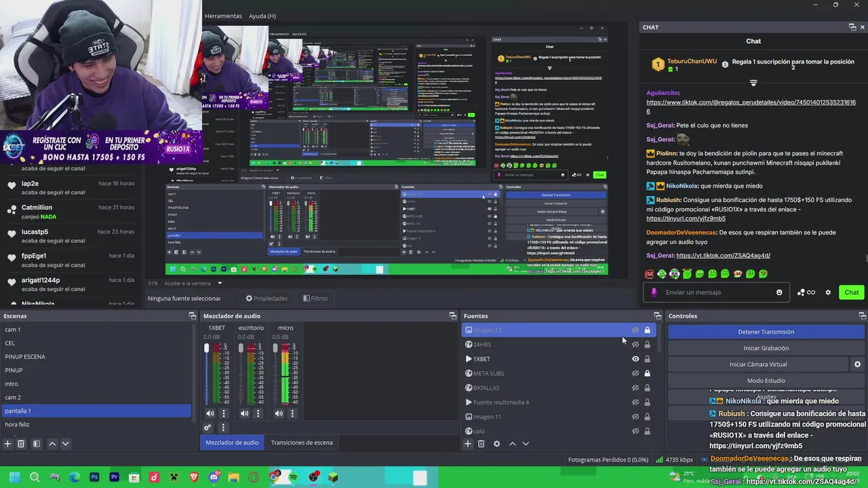Image resolution: width=868 pixels, height=488 pixels.
Task: Click Detener Transmisión button
Action: tap(766, 331)
